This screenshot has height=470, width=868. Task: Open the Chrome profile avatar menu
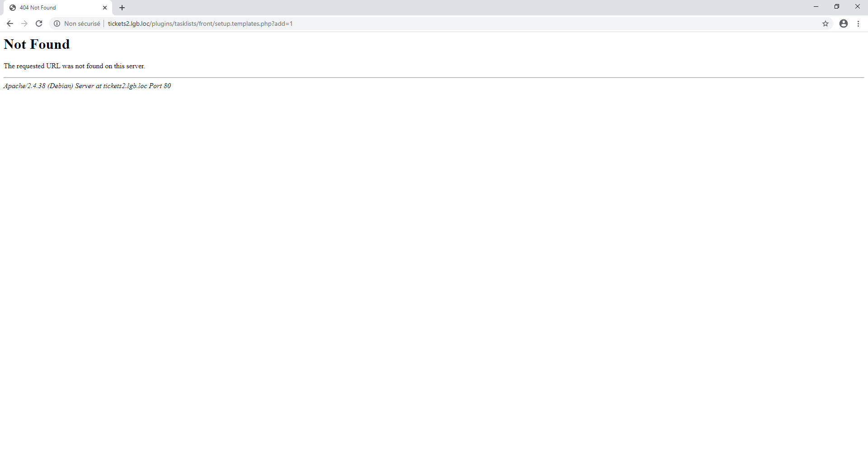click(x=844, y=23)
